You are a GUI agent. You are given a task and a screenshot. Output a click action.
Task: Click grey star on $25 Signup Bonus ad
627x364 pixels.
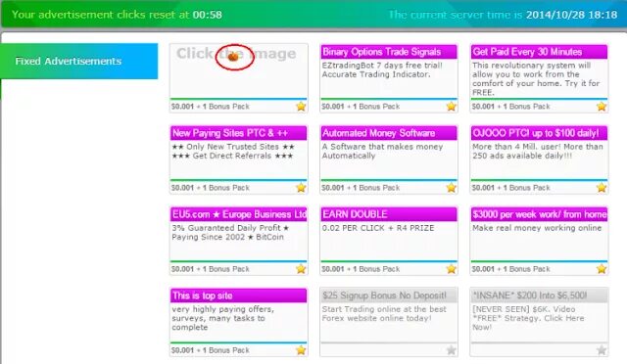451,350
